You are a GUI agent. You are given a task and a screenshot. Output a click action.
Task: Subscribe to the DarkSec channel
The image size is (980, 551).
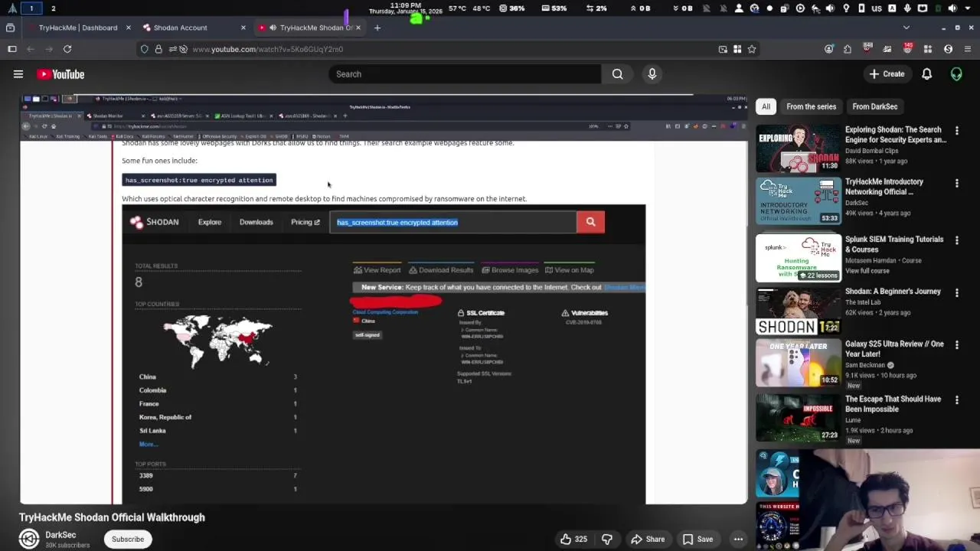coord(128,539)
